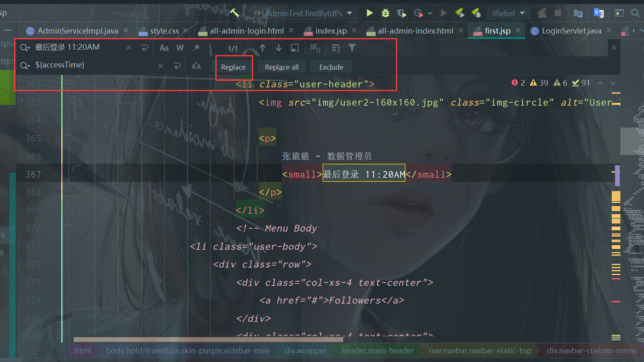Viewport: 644px width, 362px height.
Task: Switch to AdminServiceImpl.java tab
Action: point(77,31)
